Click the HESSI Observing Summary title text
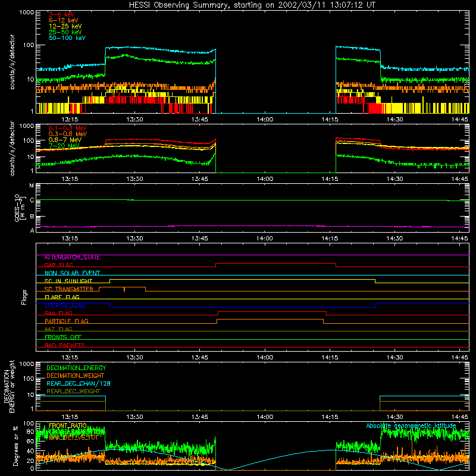Image resolution: width=476 pixels, height=476 pixels. [252, 5]
